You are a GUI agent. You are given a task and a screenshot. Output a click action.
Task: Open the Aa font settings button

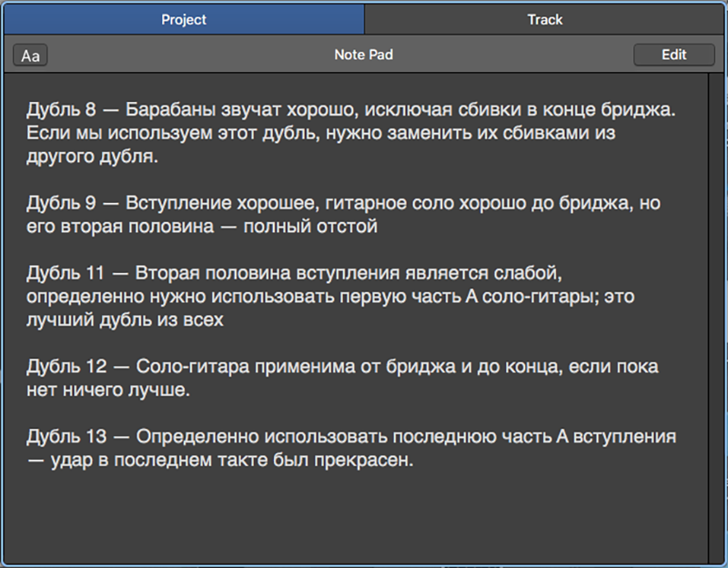point(30,56)
